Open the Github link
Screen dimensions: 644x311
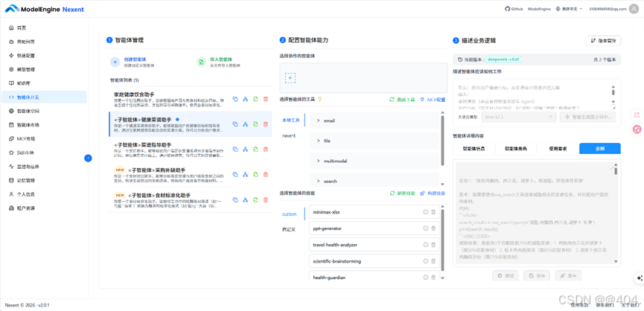(x=514, y=9)
